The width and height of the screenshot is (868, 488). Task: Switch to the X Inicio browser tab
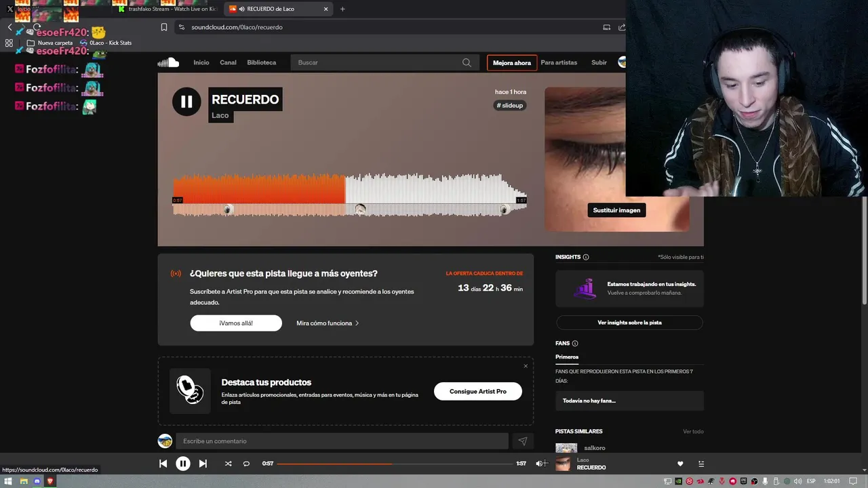click(19, 9)
